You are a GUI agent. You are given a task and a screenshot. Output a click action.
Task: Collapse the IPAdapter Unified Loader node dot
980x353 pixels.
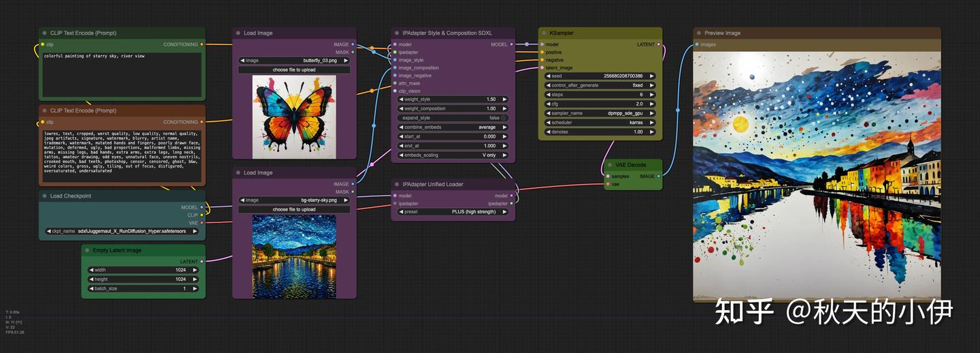click(x=396, y=184)
